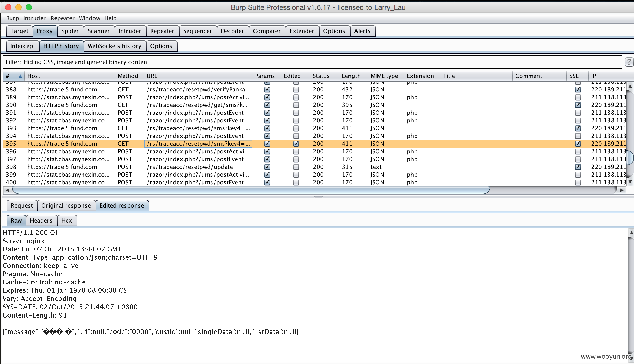The width and height of the screenshot is (634, 364).
Task: Click table scroll down arrow
Action: pyautogui.click(x=630, y=182)
